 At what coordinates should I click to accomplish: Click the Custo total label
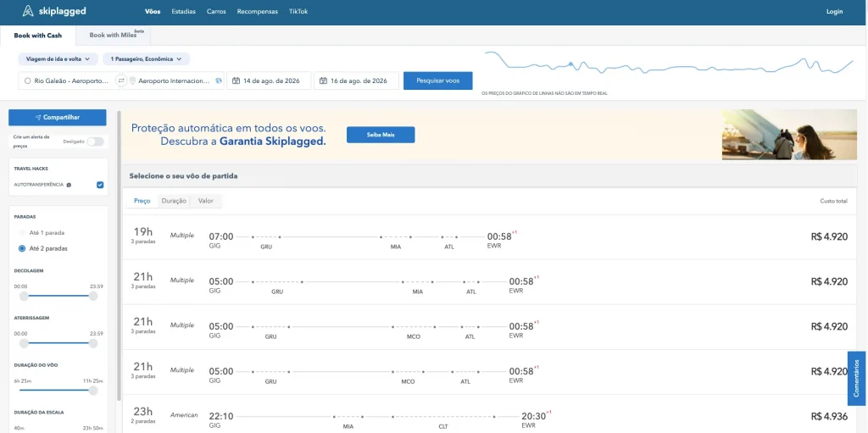834,201
